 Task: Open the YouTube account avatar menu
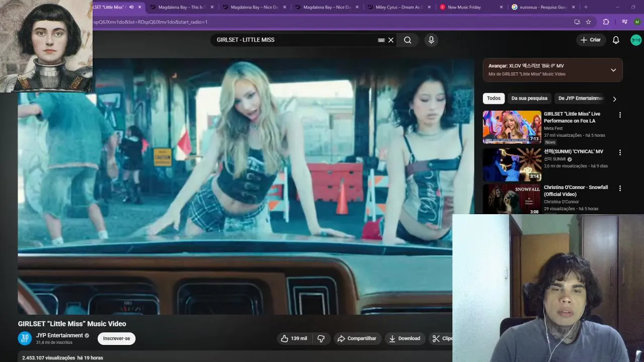click(x=636, y=40)
